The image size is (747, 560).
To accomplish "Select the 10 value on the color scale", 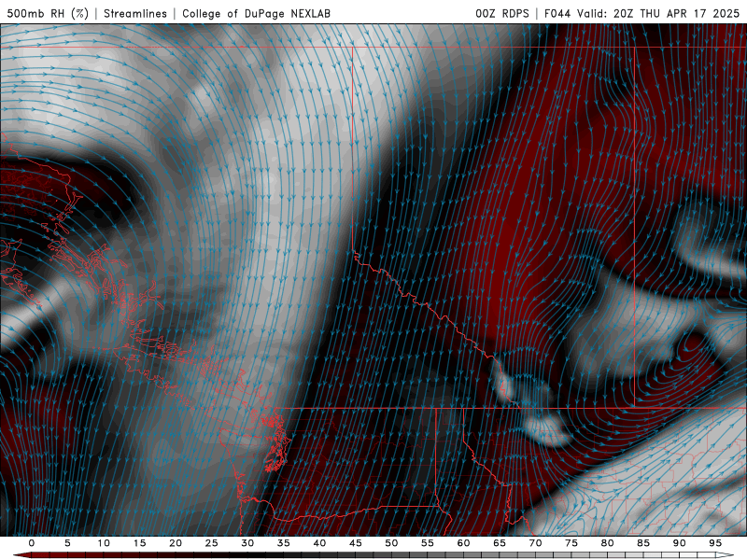I will [104, 543].
